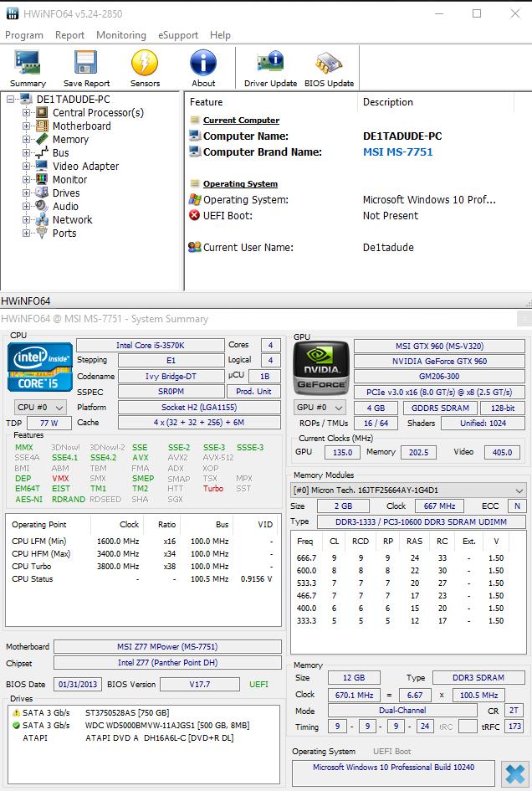The height and width of the screenshot is (791, 532).
Task: Select the ATAPI DVD A DH16A6L-C drive entry
Action: 144,738
